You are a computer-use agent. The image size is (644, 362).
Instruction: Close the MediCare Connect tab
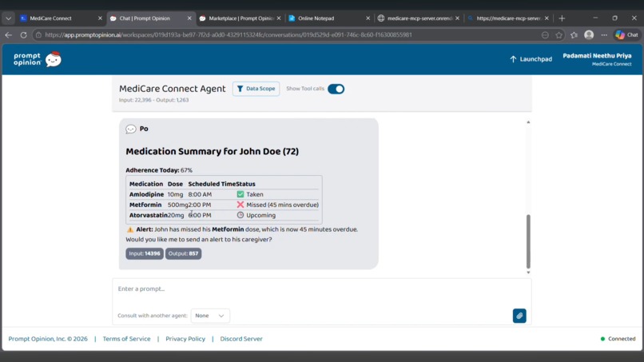[100, 18]
